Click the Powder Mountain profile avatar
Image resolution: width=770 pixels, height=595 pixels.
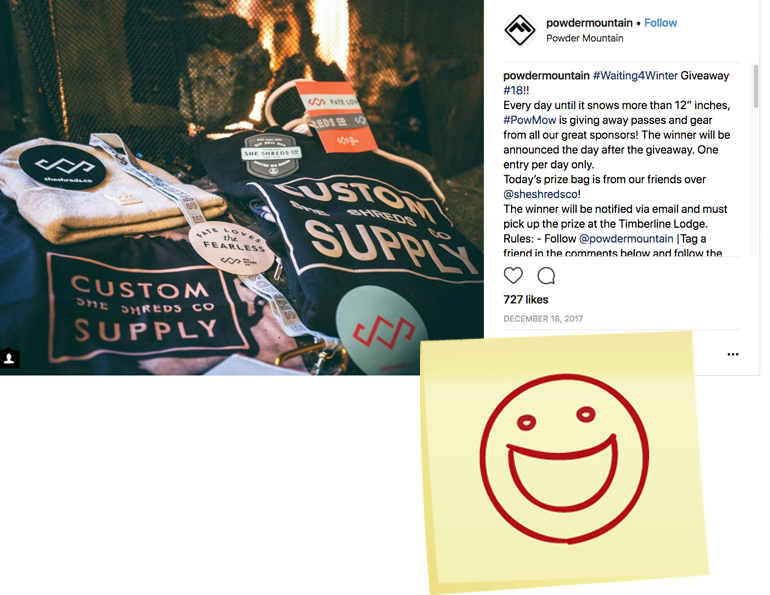(520, 30)
